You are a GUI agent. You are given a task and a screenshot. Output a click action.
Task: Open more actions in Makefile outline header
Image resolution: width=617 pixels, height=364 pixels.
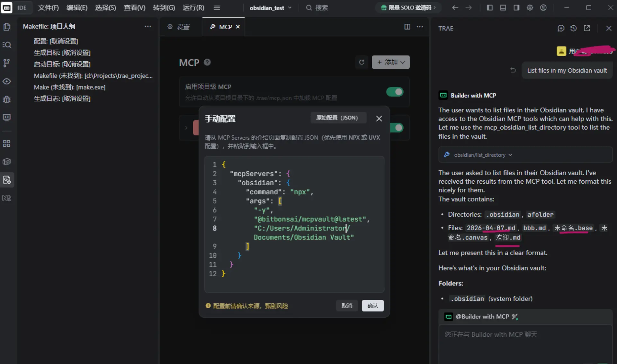click(148, 26)
